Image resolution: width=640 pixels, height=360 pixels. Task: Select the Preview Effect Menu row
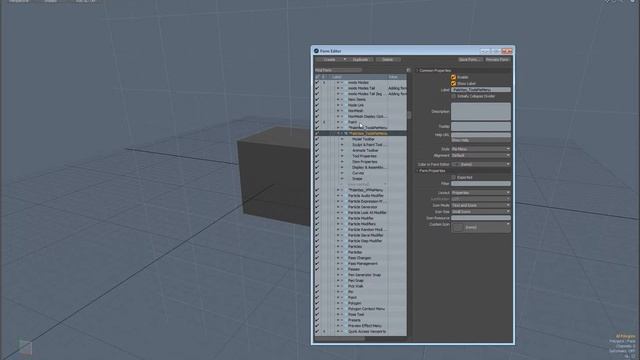pos(360,326)
